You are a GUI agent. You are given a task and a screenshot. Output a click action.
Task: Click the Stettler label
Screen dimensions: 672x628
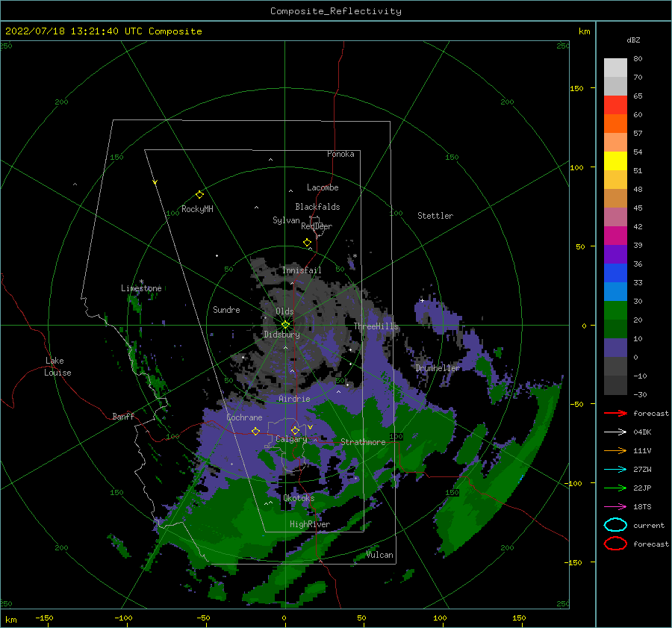pyautogui.click(x=435, y=216)
